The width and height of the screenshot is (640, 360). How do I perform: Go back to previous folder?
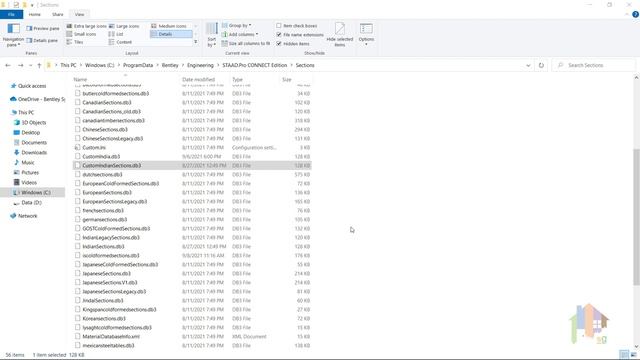[x=8, y=65]
